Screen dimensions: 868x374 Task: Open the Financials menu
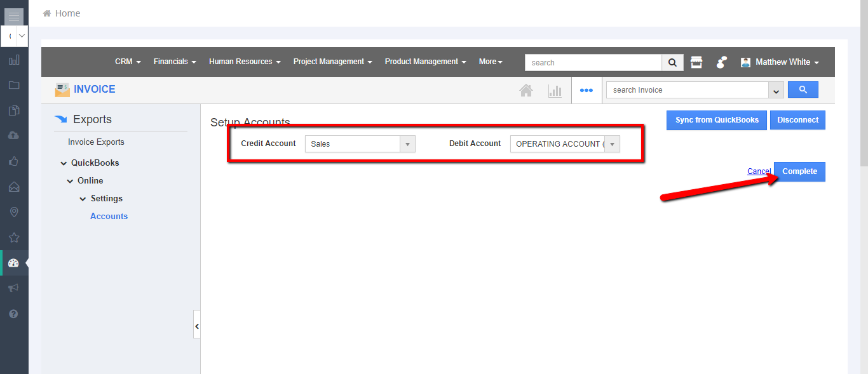175,62
